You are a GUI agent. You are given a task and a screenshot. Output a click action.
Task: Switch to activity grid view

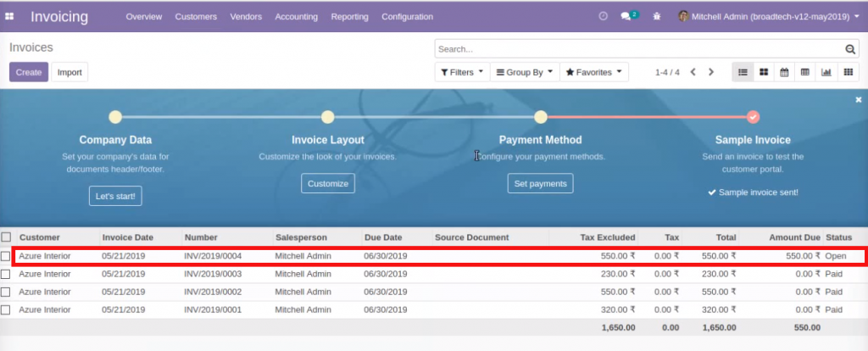pos(848,72)
